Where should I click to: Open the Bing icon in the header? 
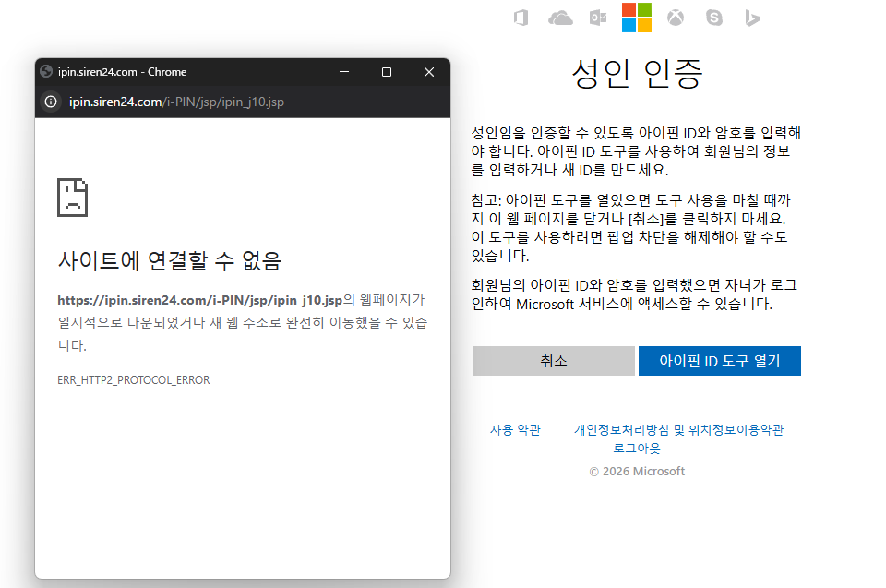click(x=752, y=18)
